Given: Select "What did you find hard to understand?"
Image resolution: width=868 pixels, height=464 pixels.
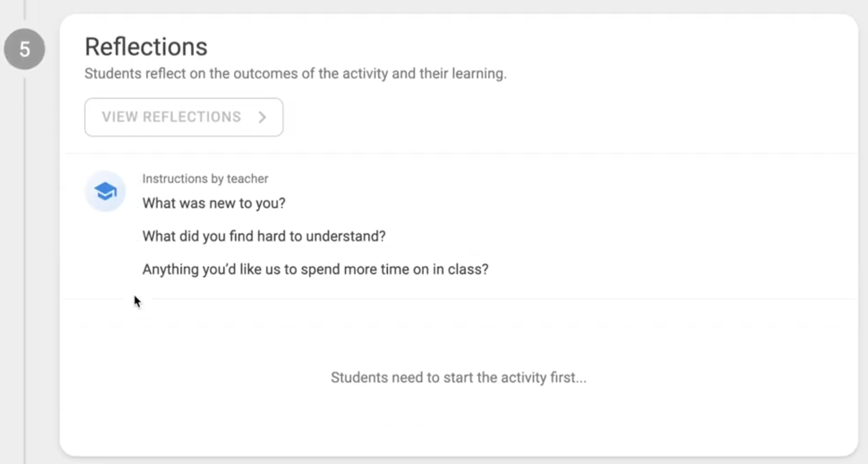Looking at the screenshot, I should [264, 236].
